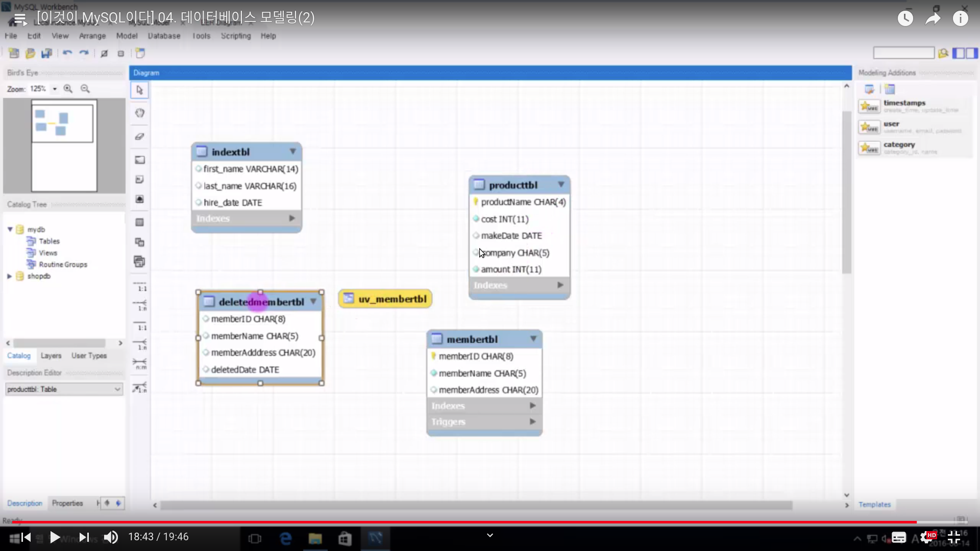The height and width of the screenshot is (551, 980).
Task: Open the YouTube playlist menu icon
Action: [x=19, y=20]
